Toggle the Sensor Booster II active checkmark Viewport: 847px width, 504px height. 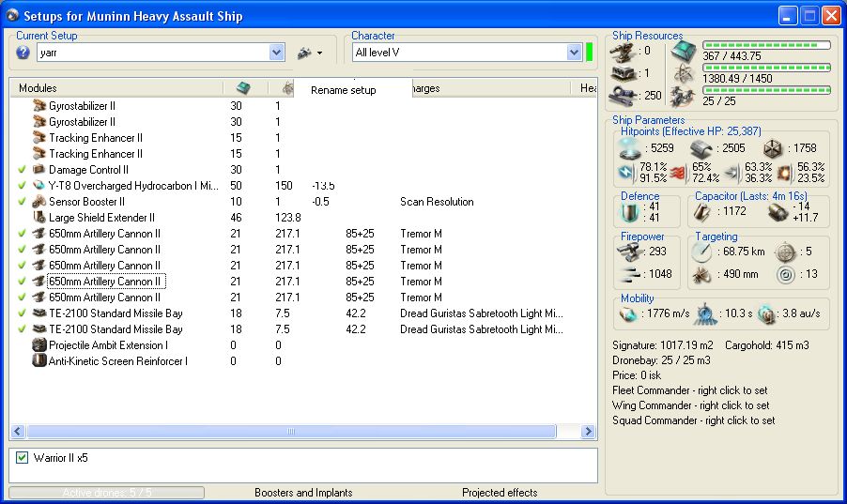(x=21, y=202)
